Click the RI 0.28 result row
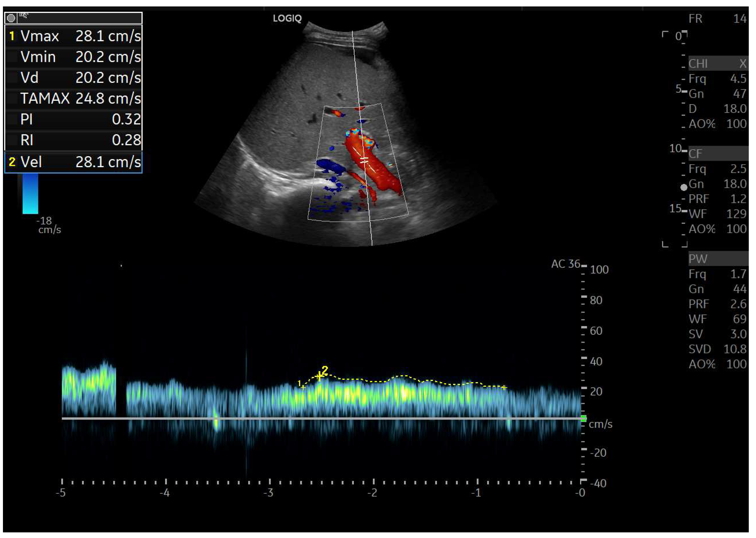 tap(73, 140)
